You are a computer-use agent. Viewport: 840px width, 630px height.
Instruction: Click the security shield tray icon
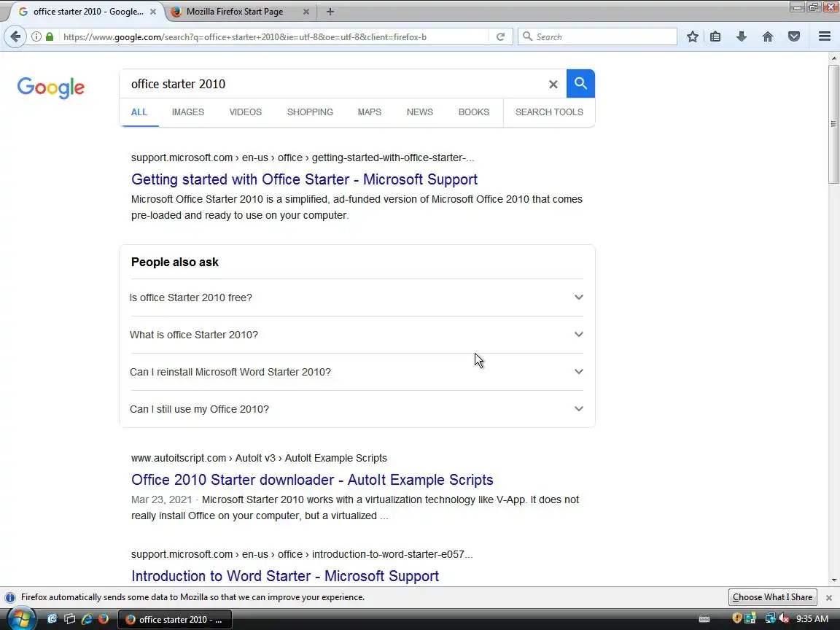(737, 619)
